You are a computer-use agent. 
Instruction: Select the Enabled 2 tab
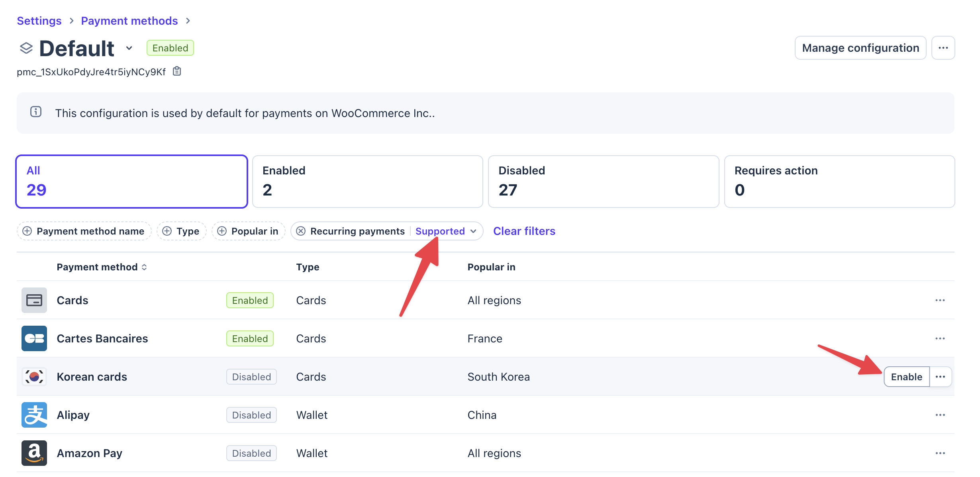367,182
